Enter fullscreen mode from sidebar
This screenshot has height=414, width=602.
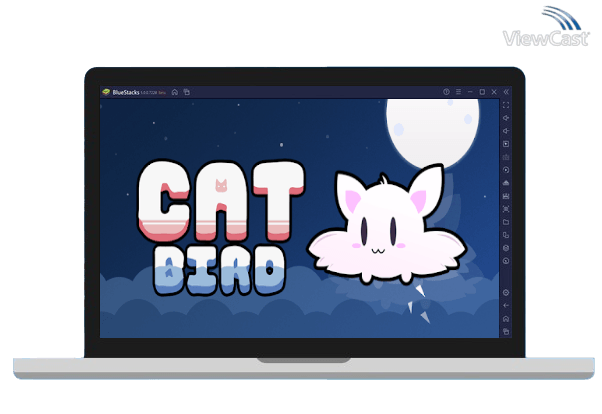pos(506,105)
